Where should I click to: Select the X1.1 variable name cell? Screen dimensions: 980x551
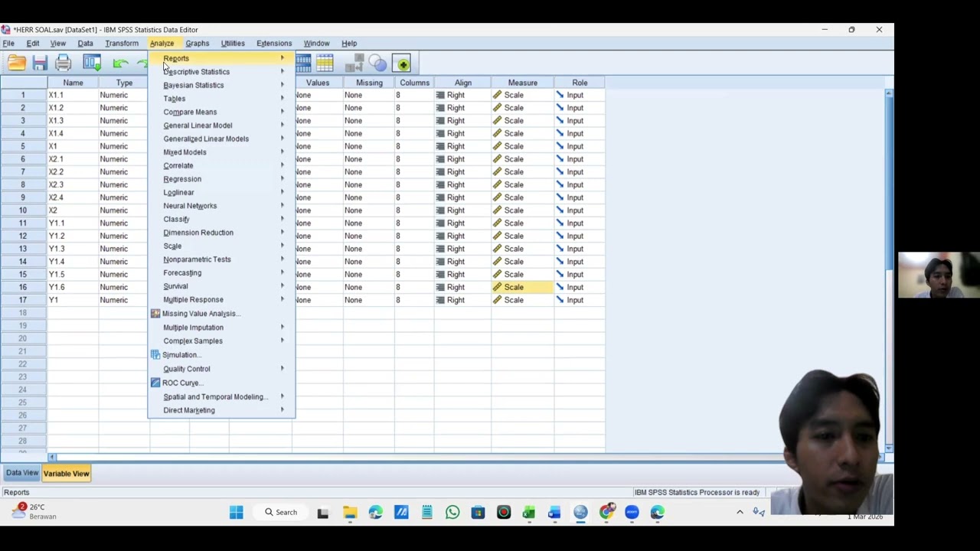73,95
